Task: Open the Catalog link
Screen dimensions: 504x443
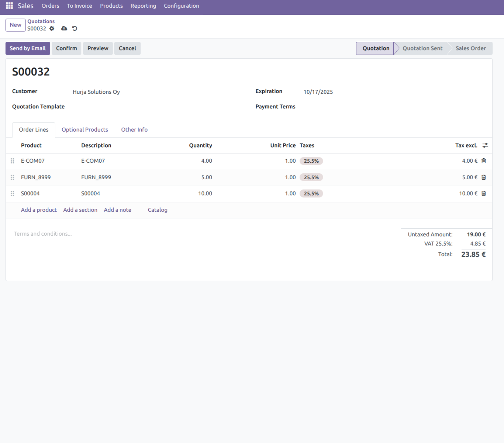Action: (158, 210)
